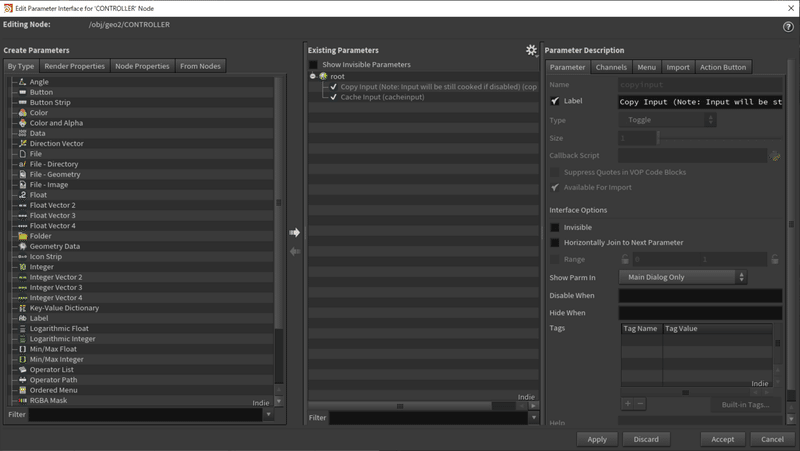Click the Geometry Data icon
Image resolution: width=800 pixels, height=451 pixels.
pyautogui.click(x=22, y=246)
